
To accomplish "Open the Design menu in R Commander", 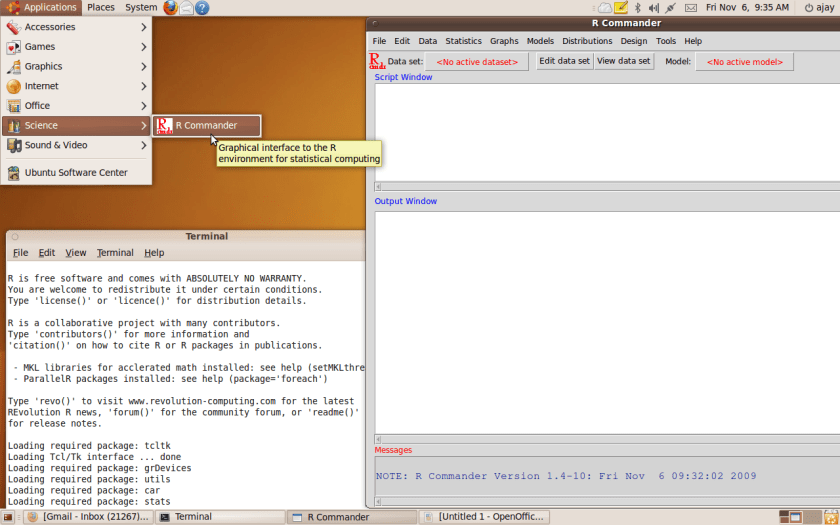I will coord(634,41).
